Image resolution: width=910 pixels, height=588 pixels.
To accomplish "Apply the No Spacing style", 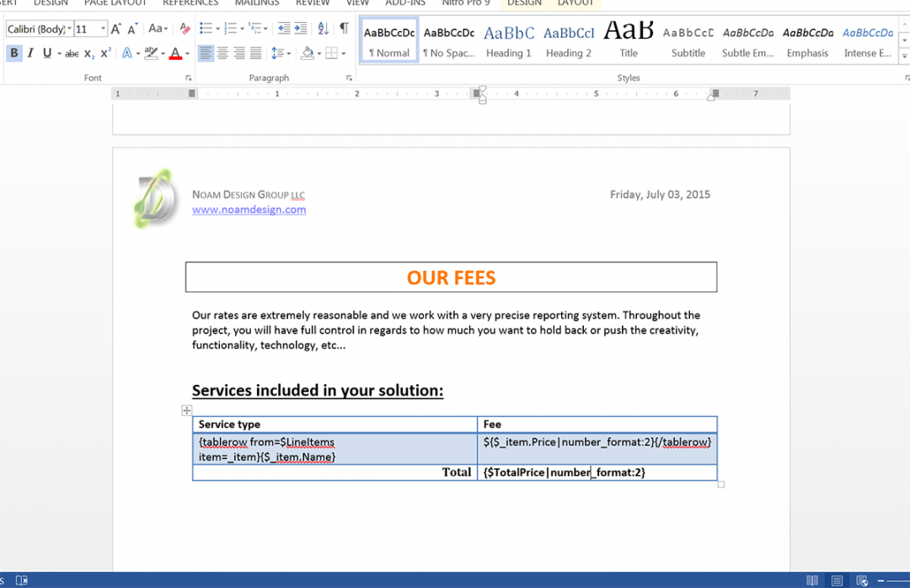I will pos(449,40).
